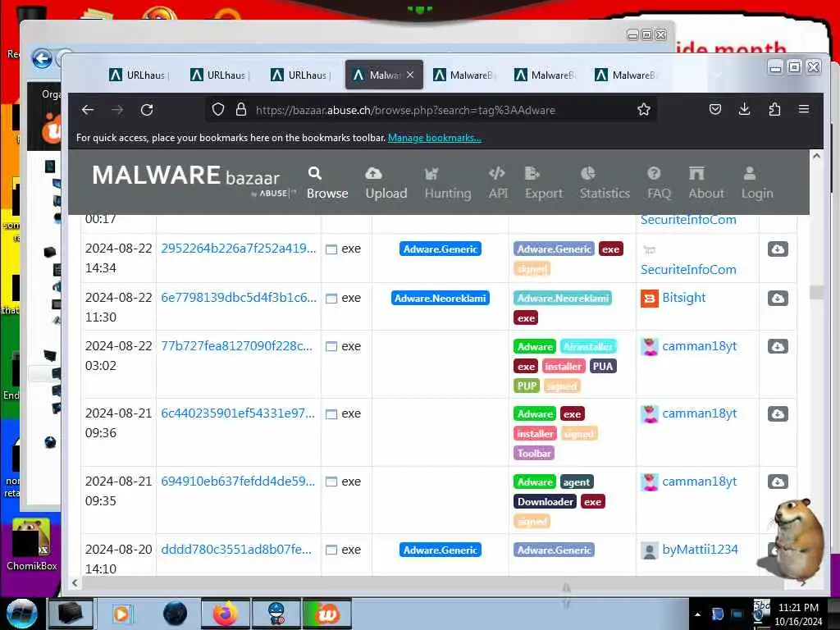Click the padlock site security icon
Image resolution: width=840 pixels, height=630 pixels.
tap(241, 110)
